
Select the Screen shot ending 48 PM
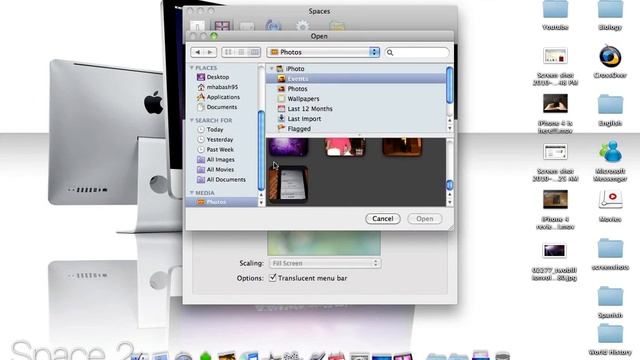pos(555,66)
